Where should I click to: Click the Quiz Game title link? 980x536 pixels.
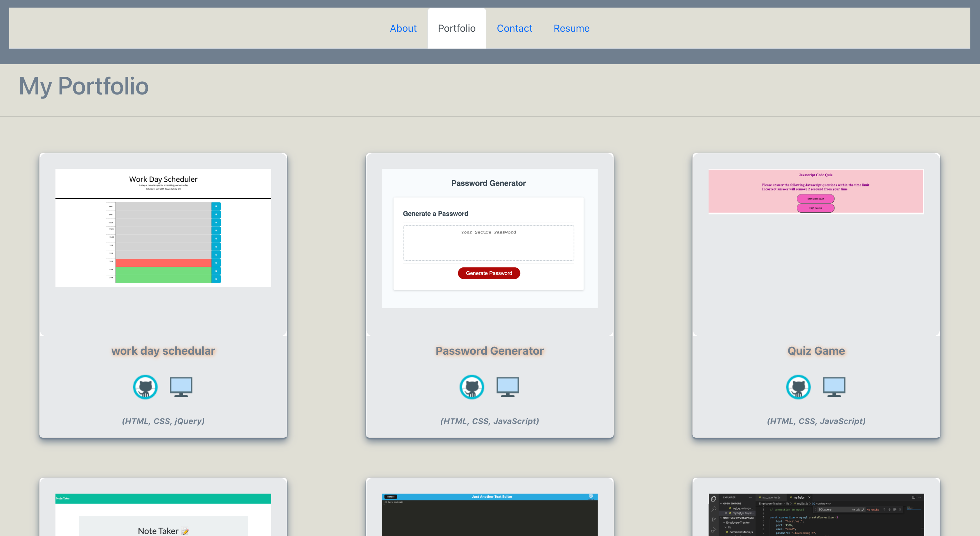click(816, 351)
